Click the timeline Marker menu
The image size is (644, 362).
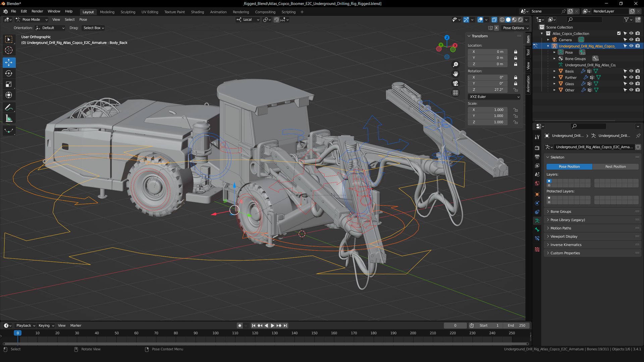point(76,325)
